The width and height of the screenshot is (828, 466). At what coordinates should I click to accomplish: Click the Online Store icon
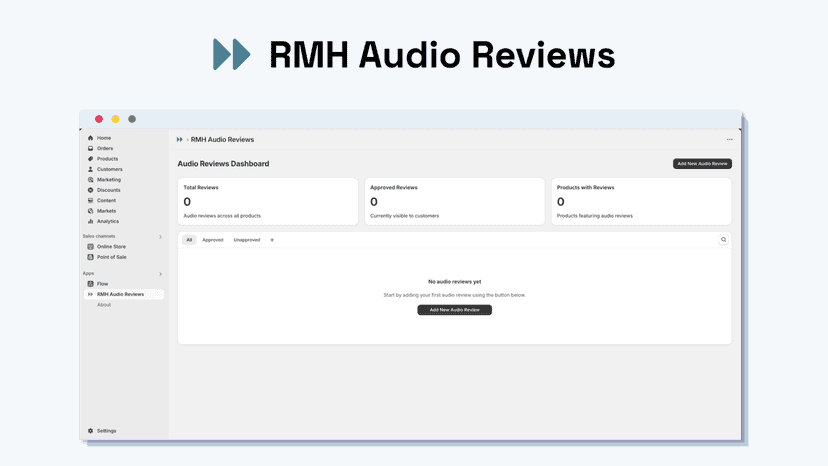[x=90, y=247]
